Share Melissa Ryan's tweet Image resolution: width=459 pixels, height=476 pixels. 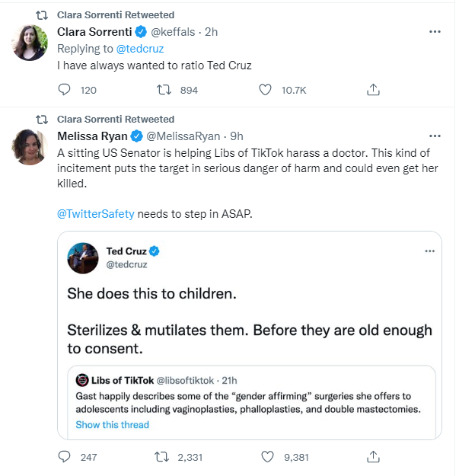point(373,457)
